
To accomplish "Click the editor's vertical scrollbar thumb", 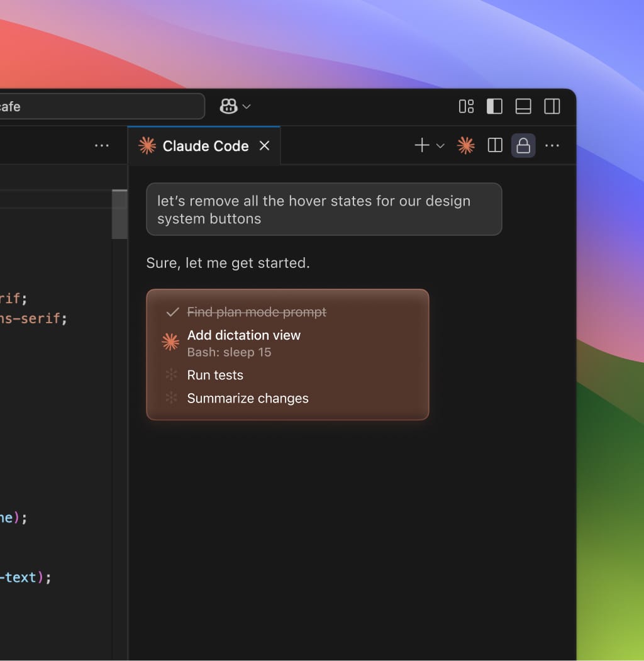I will (x=119, y=214).
